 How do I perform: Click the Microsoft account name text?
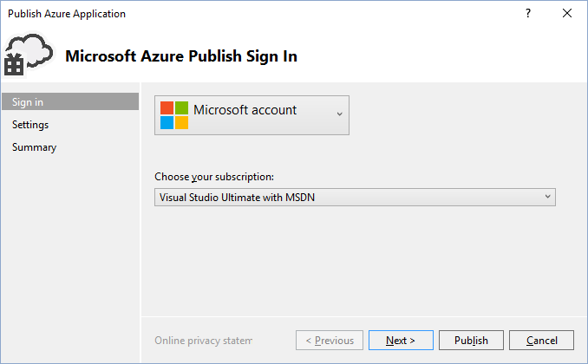coord(245,110)
